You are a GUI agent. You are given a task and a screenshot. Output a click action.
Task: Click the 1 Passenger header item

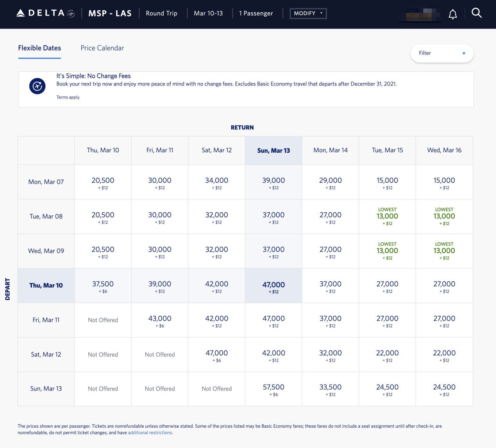click(x=255, y=13)
